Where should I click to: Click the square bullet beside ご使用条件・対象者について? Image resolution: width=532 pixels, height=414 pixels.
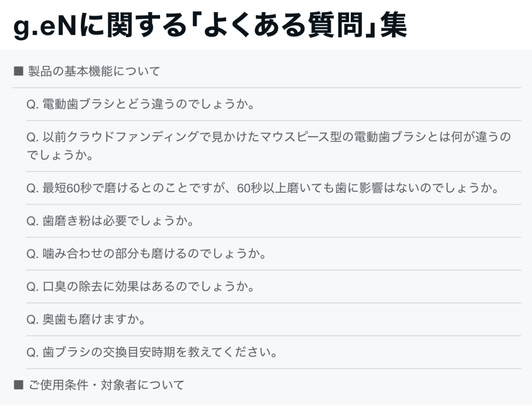click(x=18, y=385)
